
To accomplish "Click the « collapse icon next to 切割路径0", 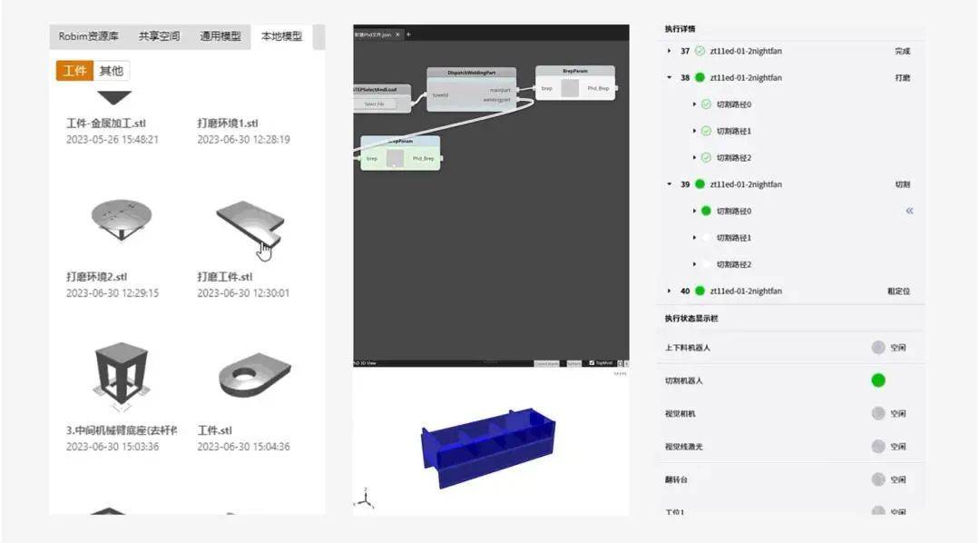I will (909, 210).
